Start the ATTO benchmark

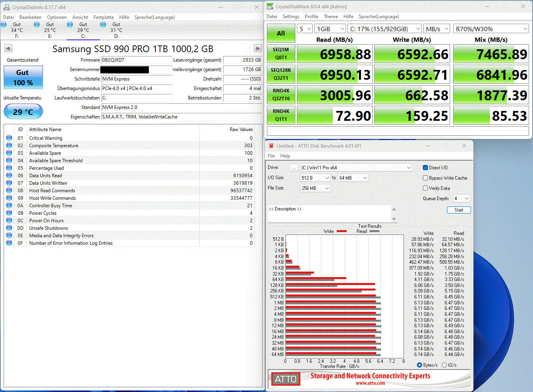(459, 210)
